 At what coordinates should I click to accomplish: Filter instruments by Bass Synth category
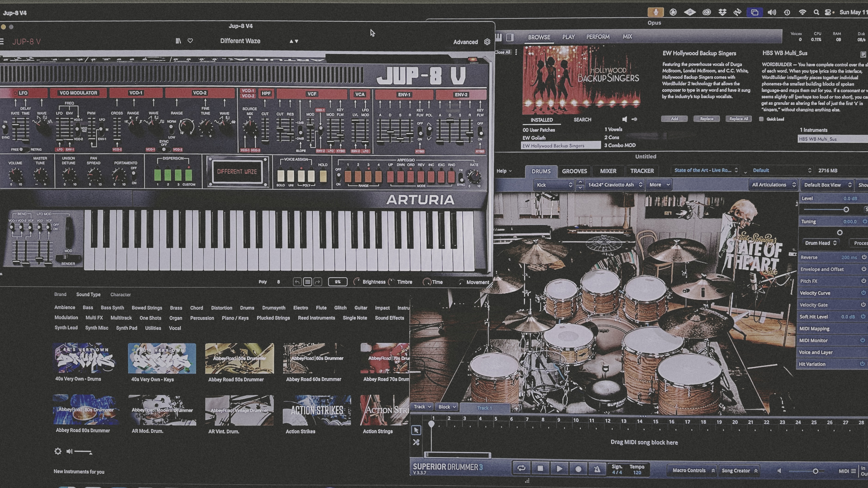tap(112, 308)
